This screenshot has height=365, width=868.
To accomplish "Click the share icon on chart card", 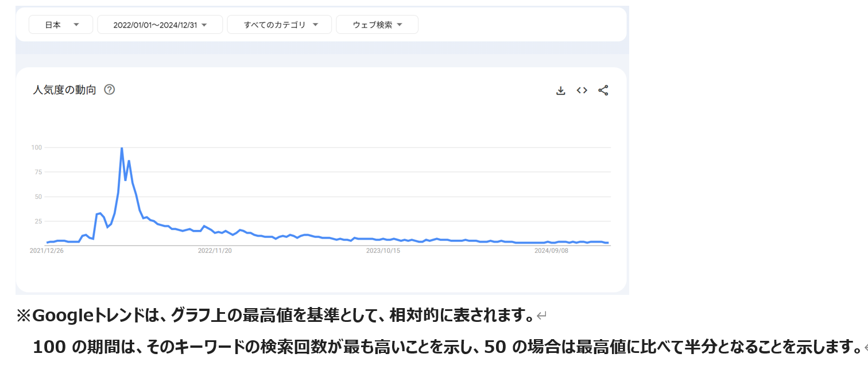I will (603, 90).
